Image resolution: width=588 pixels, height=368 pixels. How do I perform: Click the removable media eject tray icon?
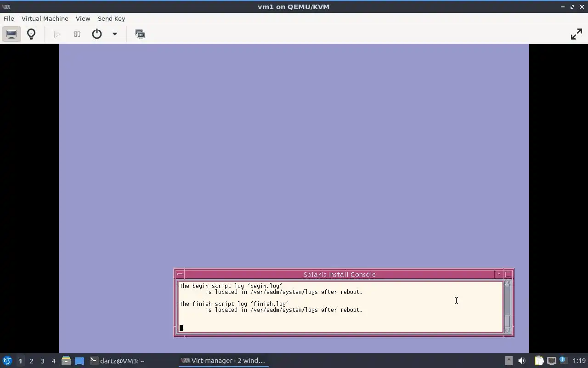(509, 361)
